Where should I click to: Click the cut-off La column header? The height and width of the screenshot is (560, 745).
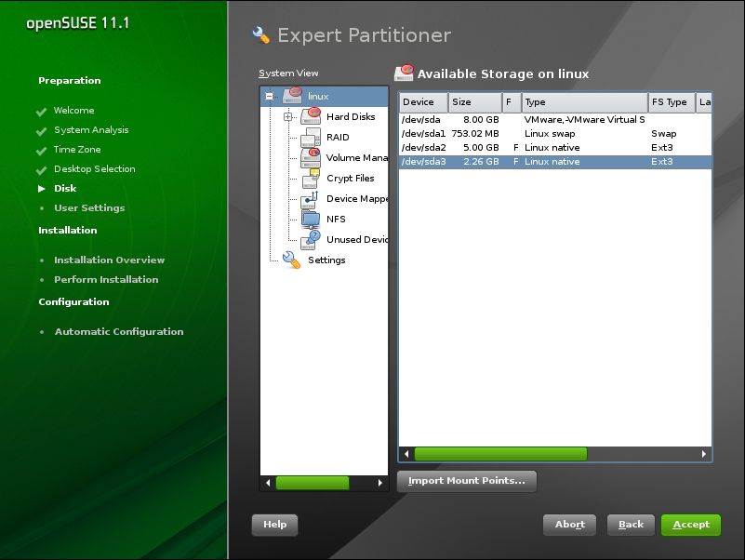tap(704, 102)
